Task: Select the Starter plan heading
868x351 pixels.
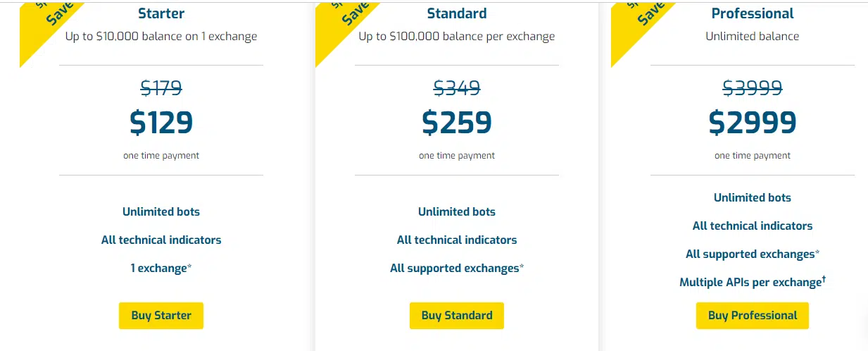Action: click(161, 13)
